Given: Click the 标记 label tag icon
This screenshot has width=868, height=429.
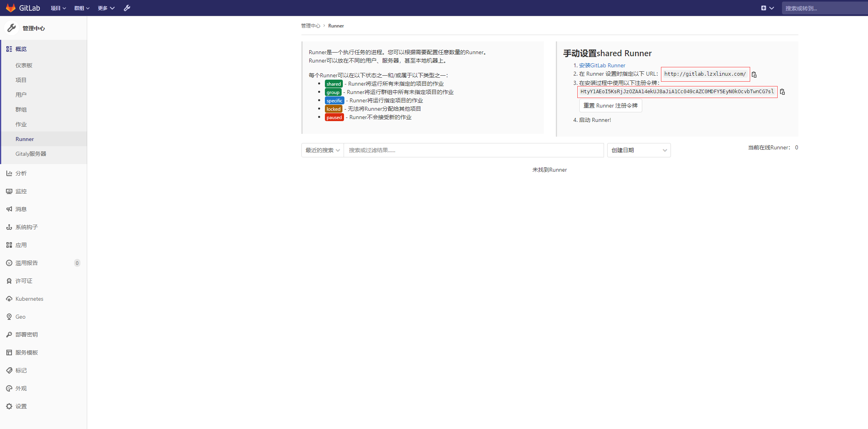Looking at the screenshot, I should coord(9,370).
